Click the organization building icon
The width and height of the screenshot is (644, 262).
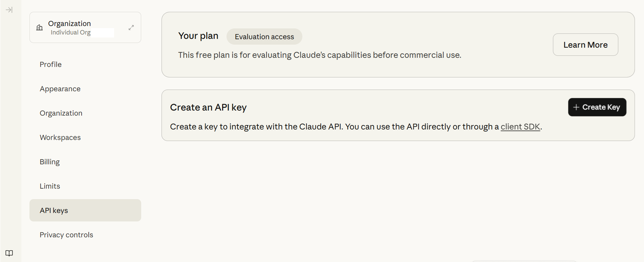pos(39,28)
